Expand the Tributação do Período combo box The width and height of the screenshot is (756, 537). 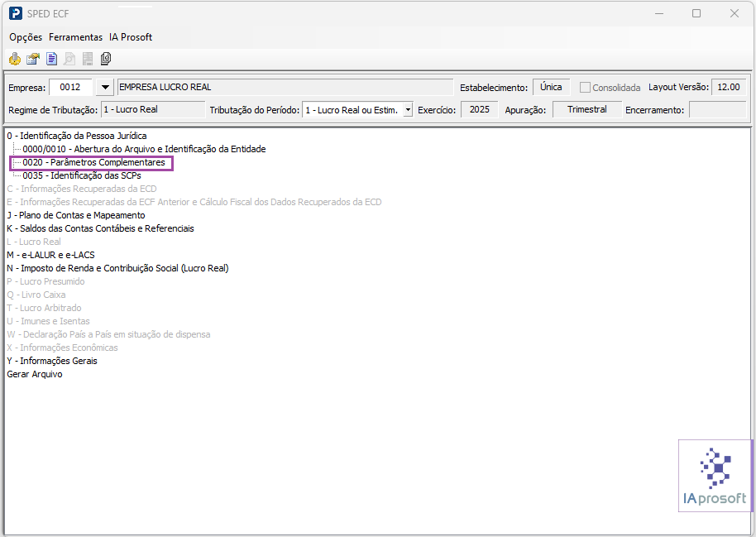click(408, 109)
